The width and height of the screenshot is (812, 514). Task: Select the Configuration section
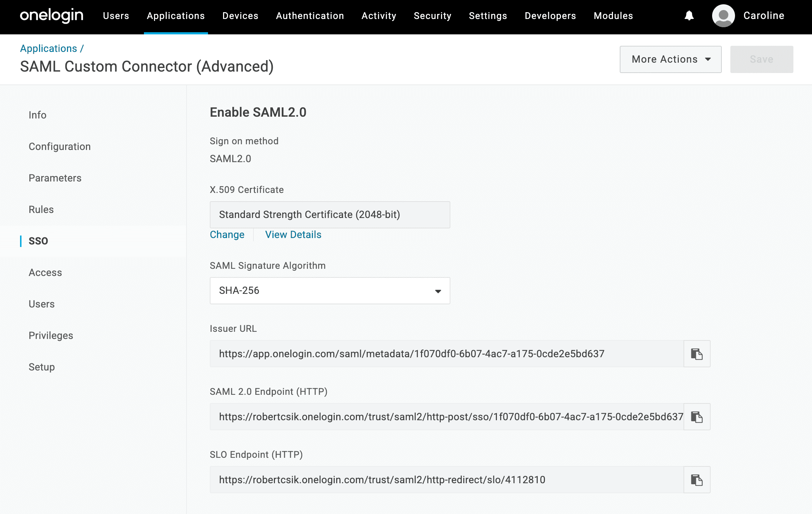(59, 146)
